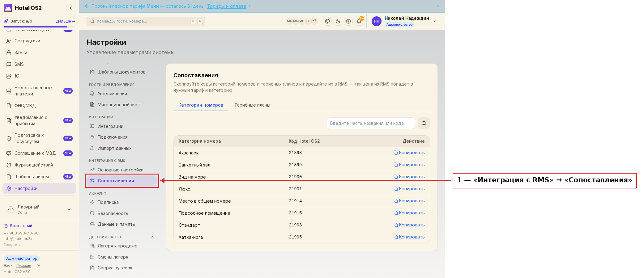Copy the code for Хатха-йога
Image resolution: width=644 pixels, height=278 pixels.
409,237
